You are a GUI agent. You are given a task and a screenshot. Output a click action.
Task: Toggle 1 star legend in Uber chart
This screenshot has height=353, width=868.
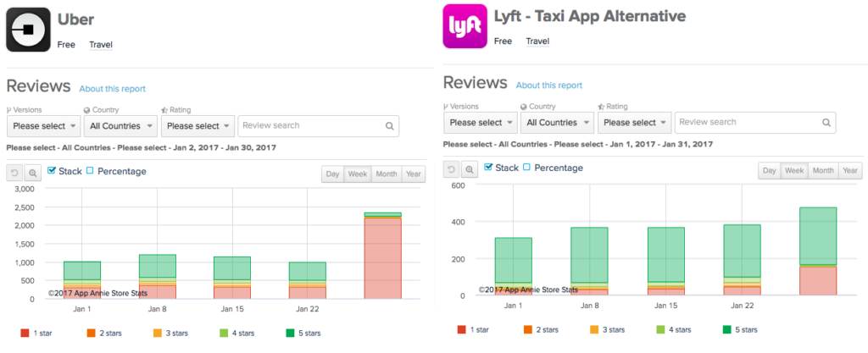pos(36,334)
